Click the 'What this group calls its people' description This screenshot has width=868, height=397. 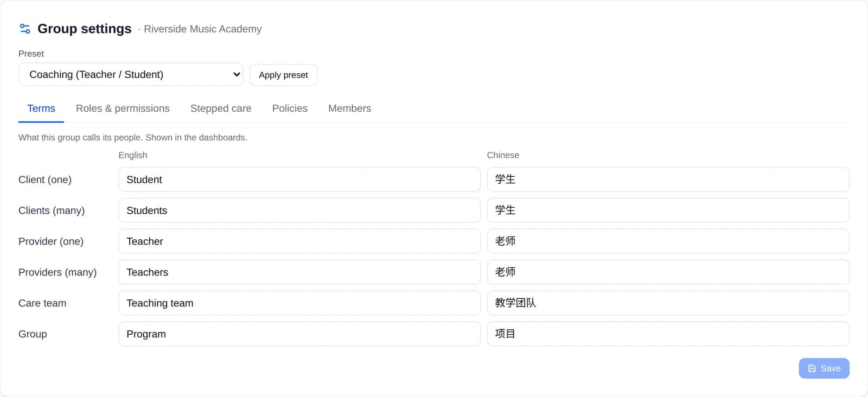[x=133, y=138]
